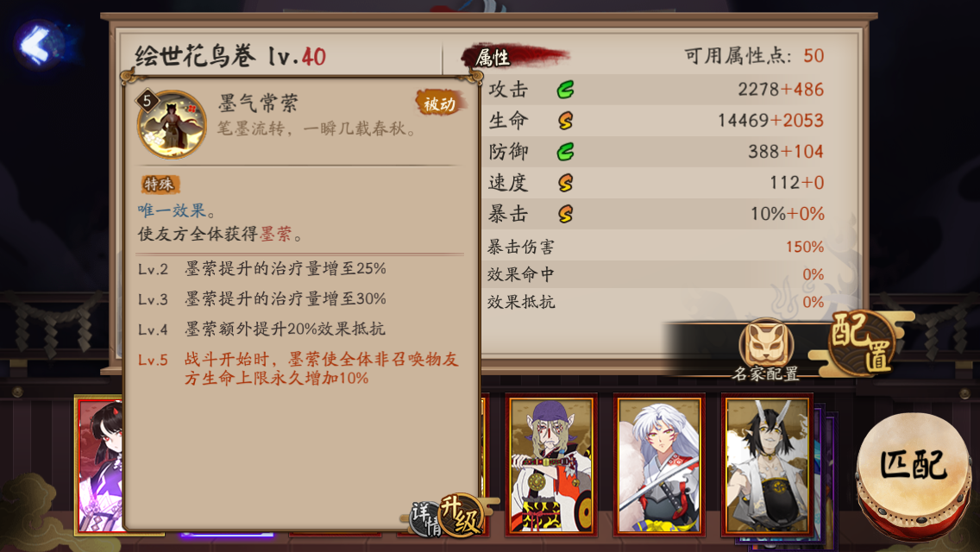Click the 被动 passive skill tag
The width and height of the screenshot is (980, 552).
click(440, 103)
